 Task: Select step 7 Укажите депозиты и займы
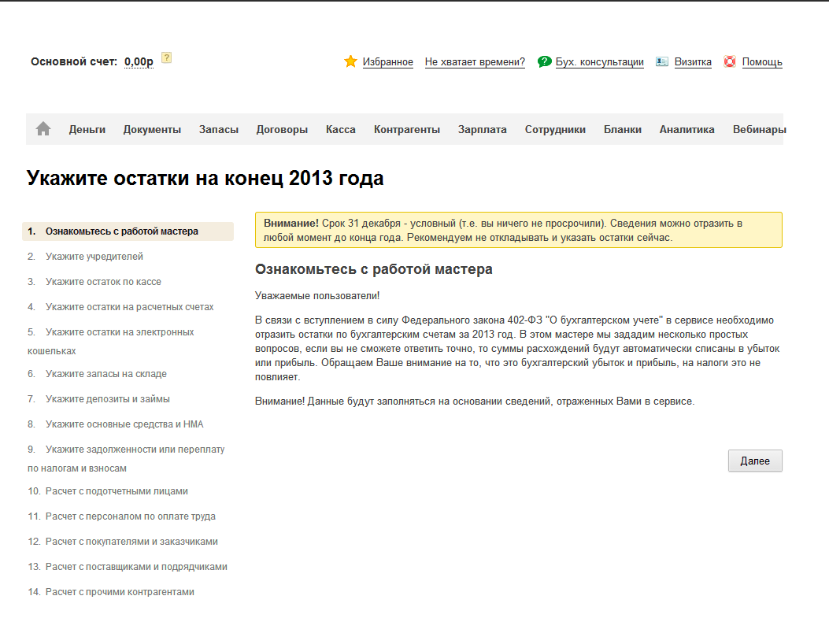click(98, 399)
